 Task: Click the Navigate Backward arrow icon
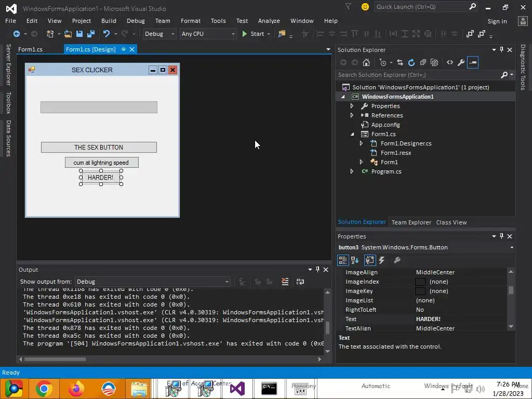pyautogui.click(x=16, y=34)
